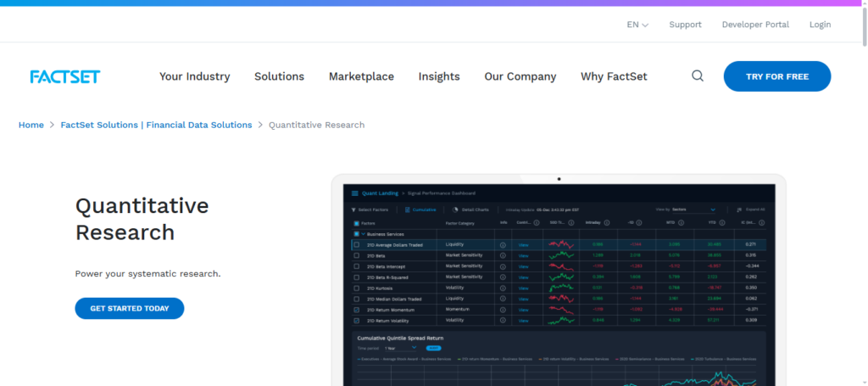Switch to the Detail Charts tab
This screenshot has width=868, height=386.
[x=470, y=210]
